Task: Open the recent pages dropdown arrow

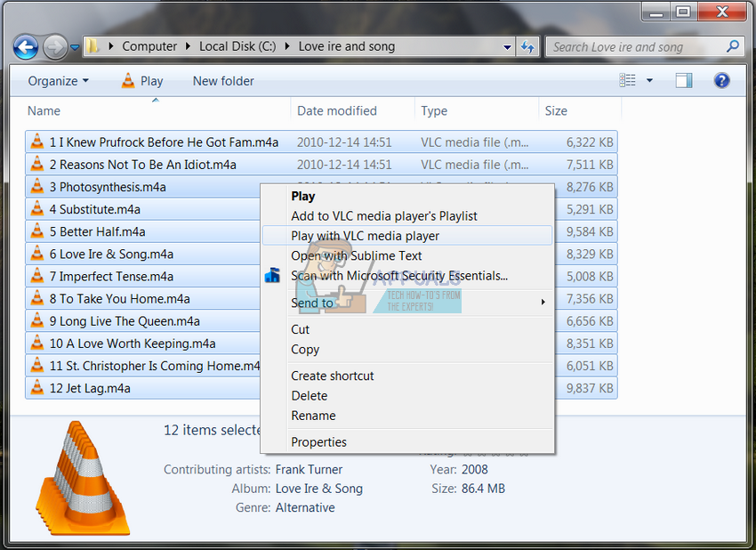Action: click(x=75, y=47)
